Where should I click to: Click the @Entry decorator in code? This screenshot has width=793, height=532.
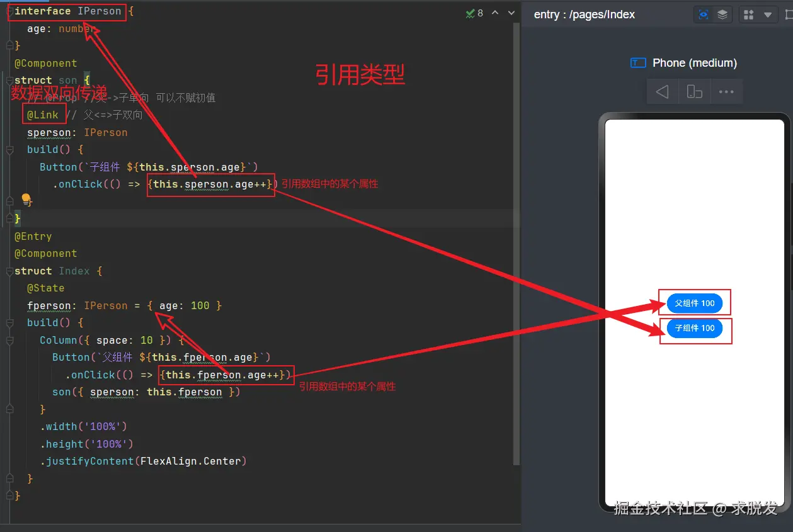(x=33, y=237)
